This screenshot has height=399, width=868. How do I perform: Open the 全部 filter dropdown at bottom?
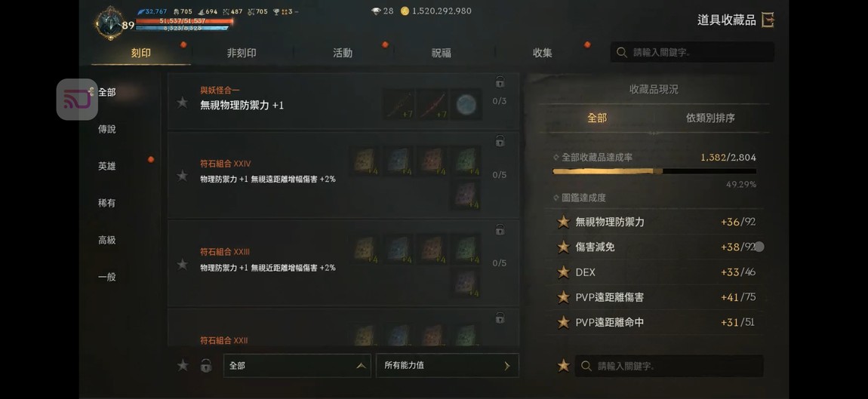coord(297,365)
